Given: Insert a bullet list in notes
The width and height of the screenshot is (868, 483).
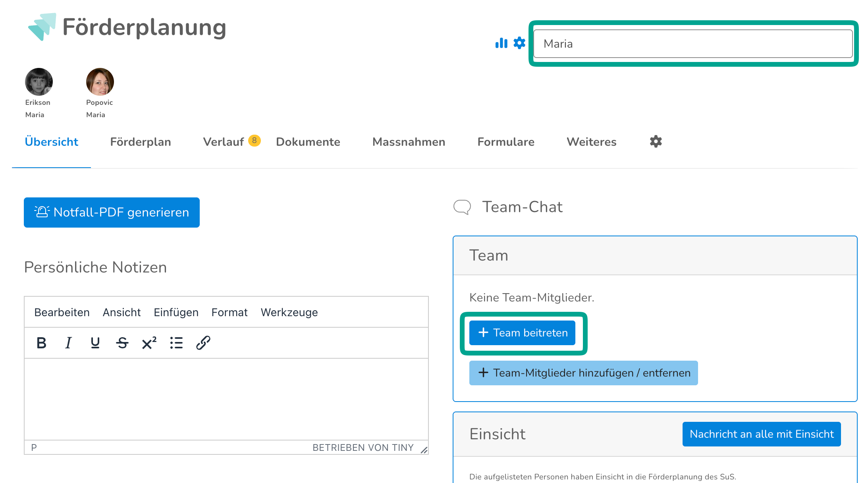Looking at the screenshot, I should pos(176,343).
